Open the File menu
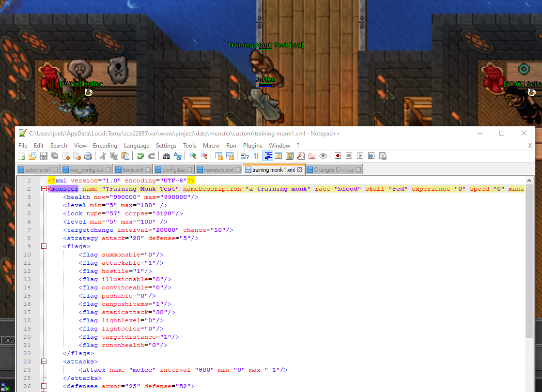 [23, 146]
